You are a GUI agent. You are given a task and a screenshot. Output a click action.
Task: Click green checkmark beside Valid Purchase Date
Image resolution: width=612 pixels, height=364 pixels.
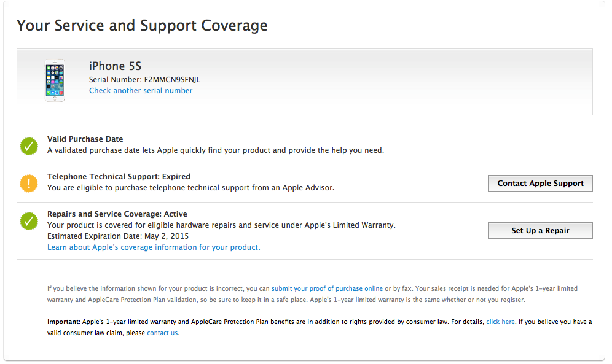[29, 146]
